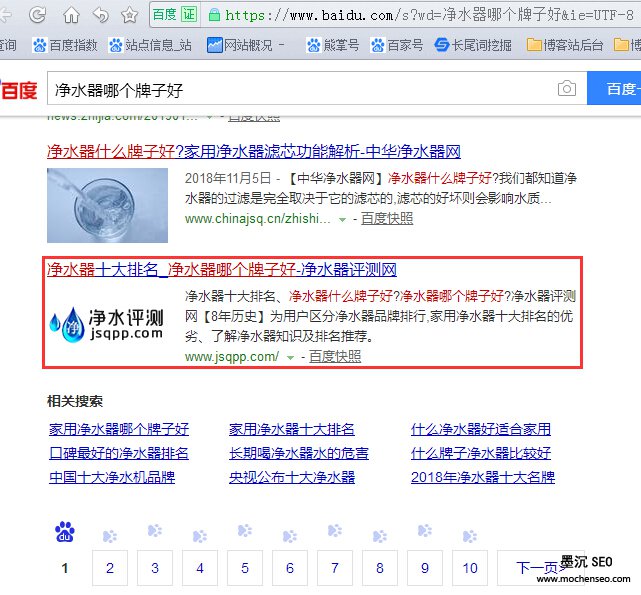641x595 pixels.
Task: Click the Baidu du paw pagination icon
Action: (65, 532)
